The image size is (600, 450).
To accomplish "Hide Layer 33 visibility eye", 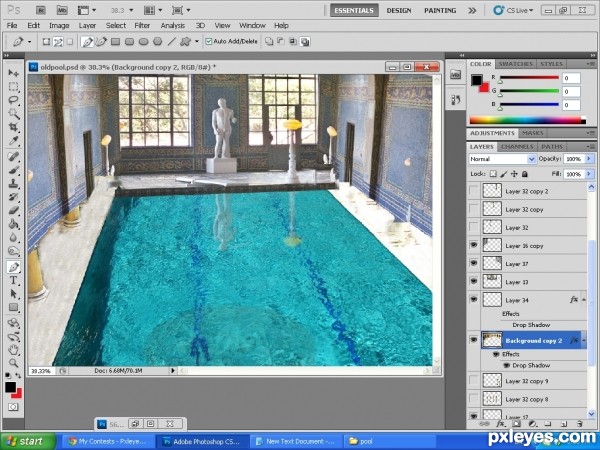I will (x=474, y=281).
